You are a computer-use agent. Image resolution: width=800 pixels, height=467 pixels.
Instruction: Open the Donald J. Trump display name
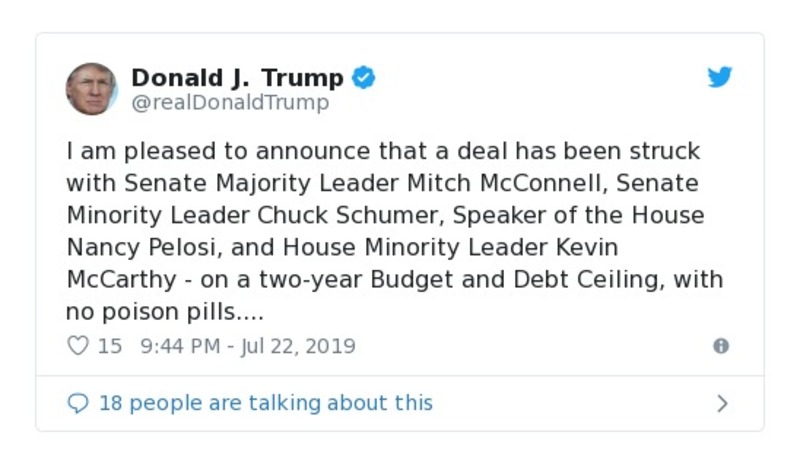point(237,77)
